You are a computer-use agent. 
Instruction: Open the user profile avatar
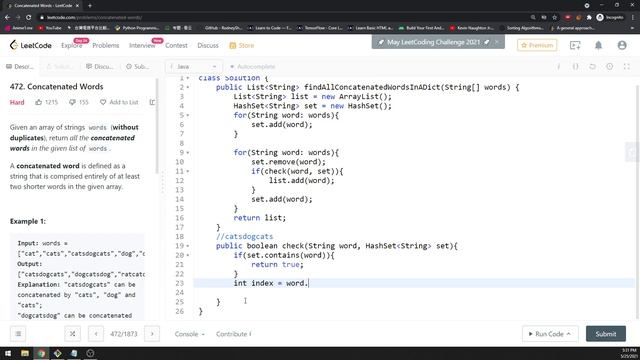(622, 45)
